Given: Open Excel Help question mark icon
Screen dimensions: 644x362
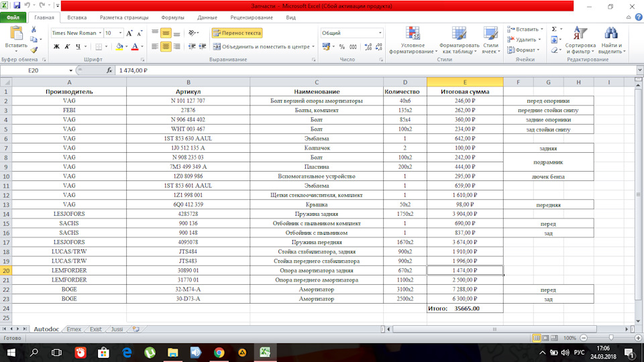Looking at the screenshot, I should tap(639, 17).
